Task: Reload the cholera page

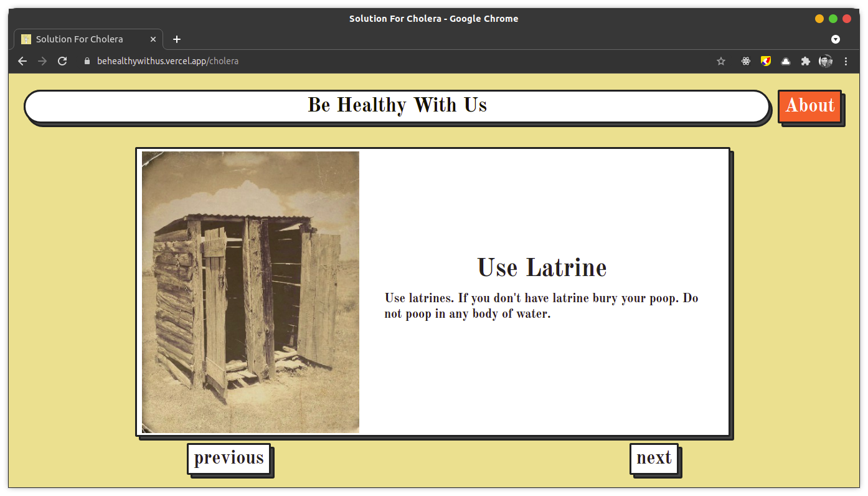Action: coord(62,61)
